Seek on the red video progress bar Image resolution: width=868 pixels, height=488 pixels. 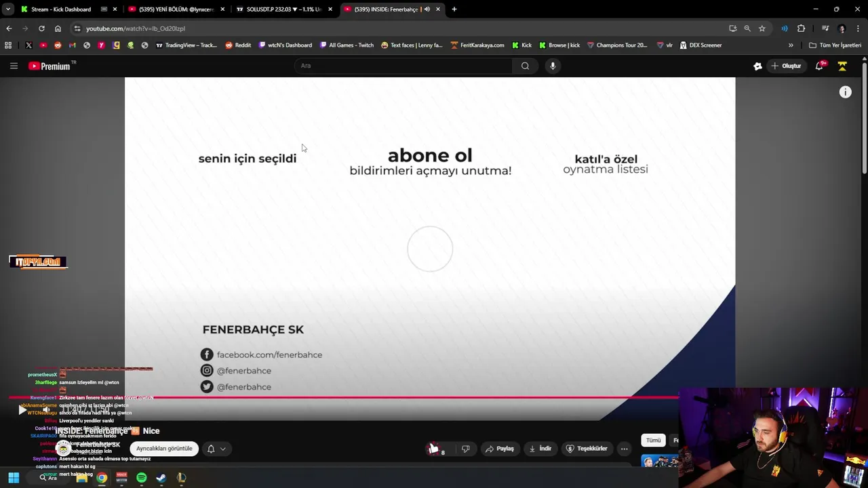(x=343, y=398)
